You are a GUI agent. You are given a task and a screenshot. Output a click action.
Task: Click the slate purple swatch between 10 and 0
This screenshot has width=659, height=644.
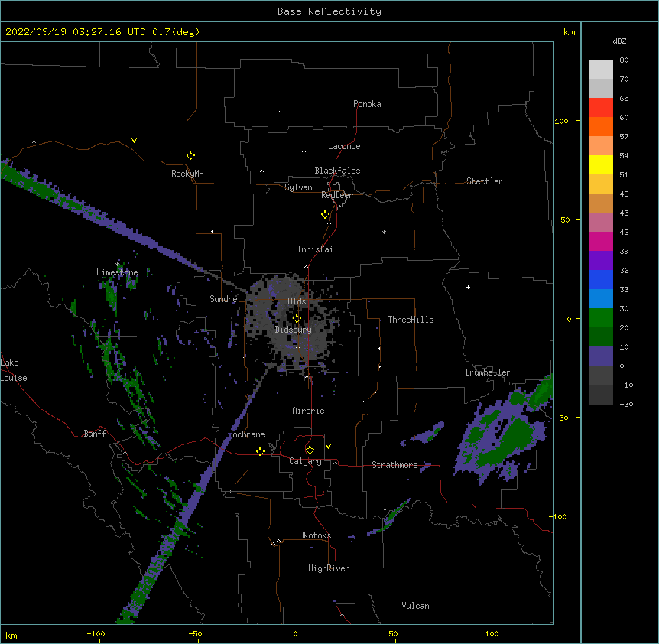pyautogui.click(x=601, y=356)
